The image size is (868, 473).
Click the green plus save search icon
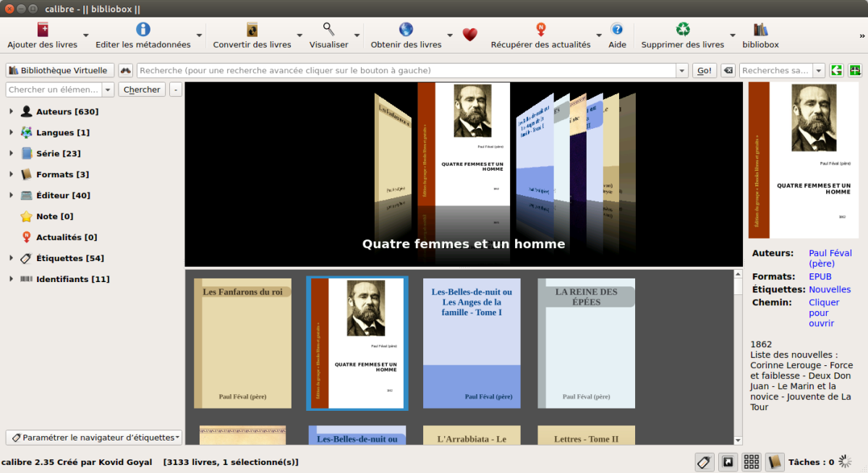tap(856, 70)
